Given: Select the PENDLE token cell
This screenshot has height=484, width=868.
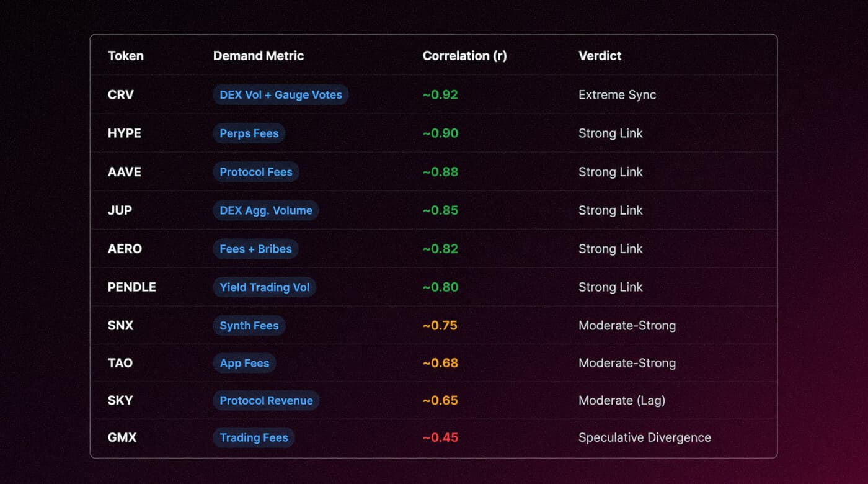Looking at the screenshot, I should (x=132, y=287).
